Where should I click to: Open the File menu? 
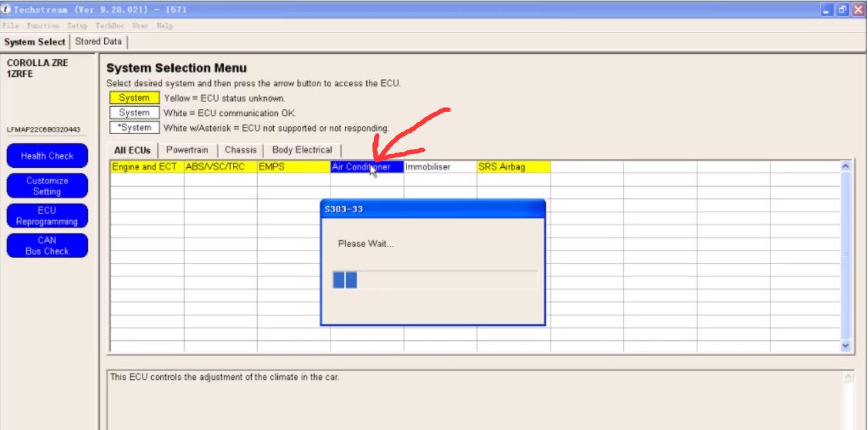[x=11, y=26]
